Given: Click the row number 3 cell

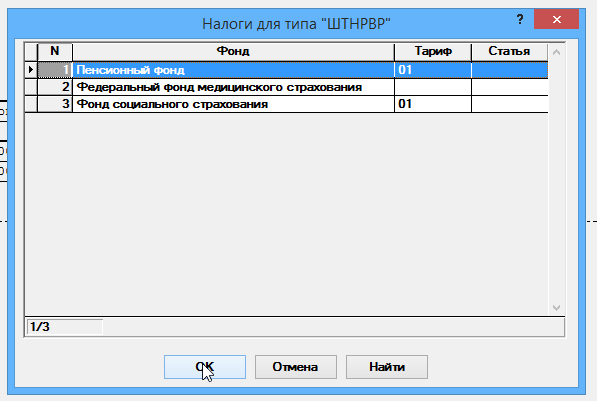Looking at the screenshot, I should pos(55,104).
